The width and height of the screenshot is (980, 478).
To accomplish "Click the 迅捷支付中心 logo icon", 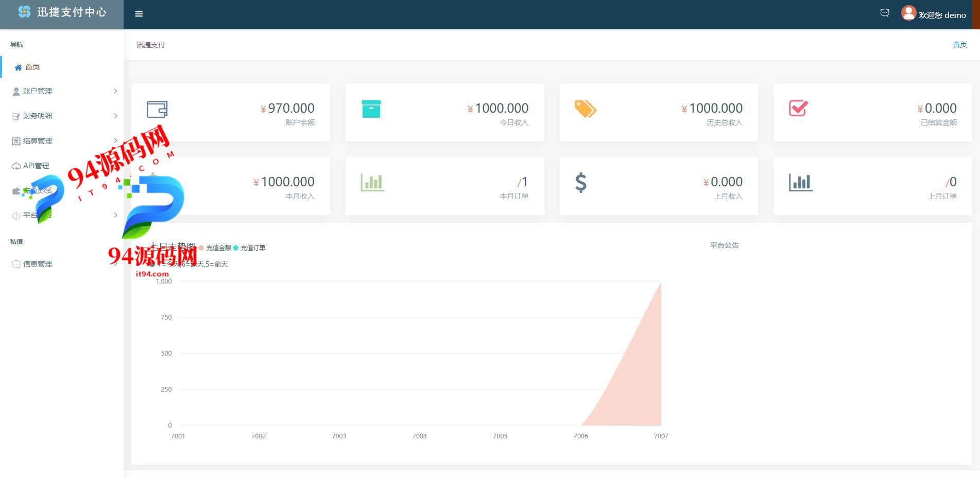I will (24, 12).
